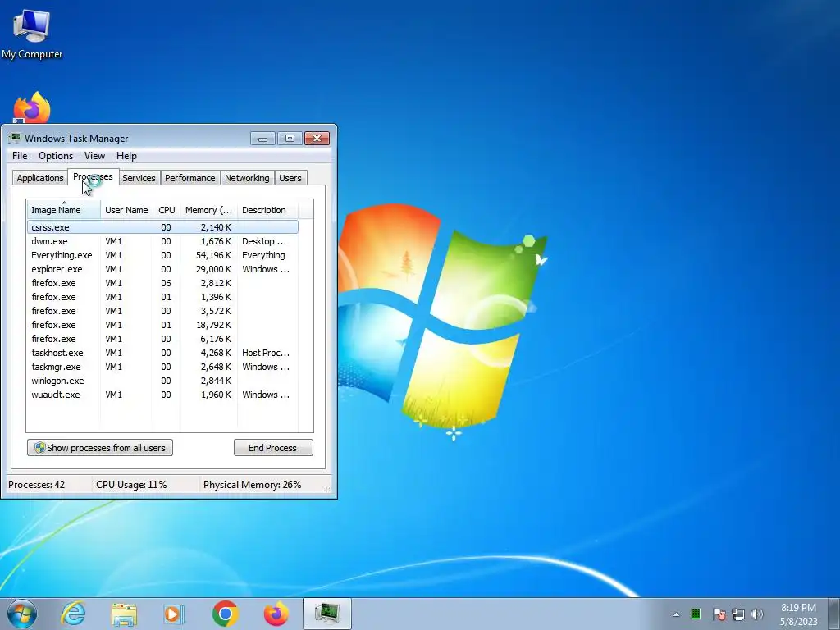Open Windows Explorer folder in taskbar
The height and width of the screenshot is (630, 840).
pos(124,614)
